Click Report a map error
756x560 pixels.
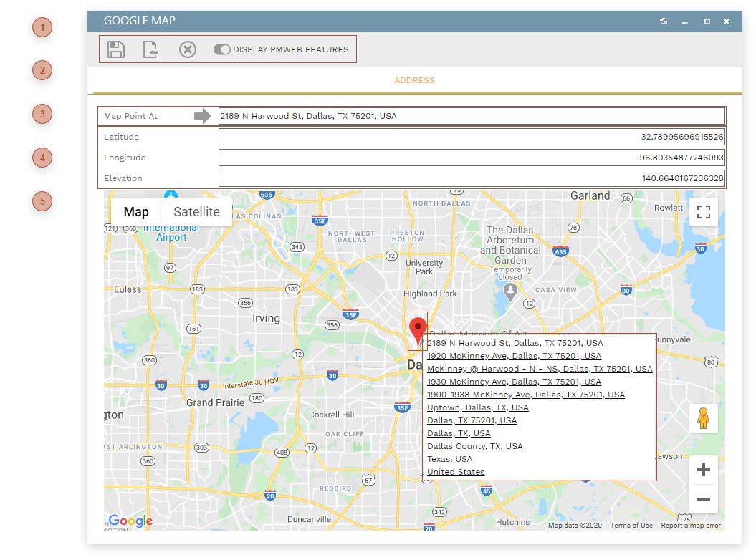[x=691, y=525]
